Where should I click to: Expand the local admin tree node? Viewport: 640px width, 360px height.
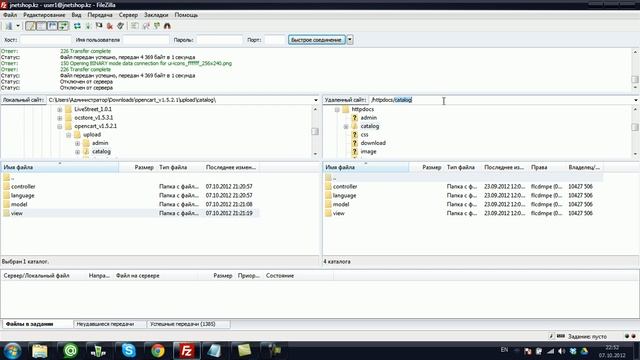(77, 143)
